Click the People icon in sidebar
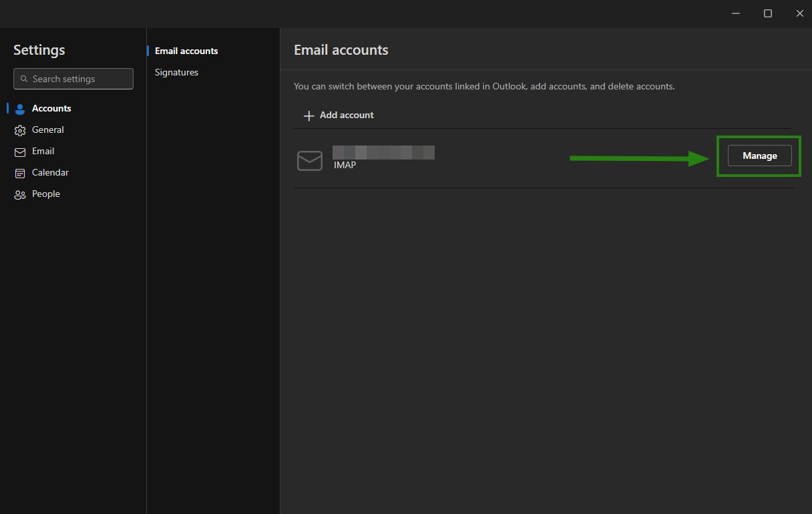 (x=20, y=194)
